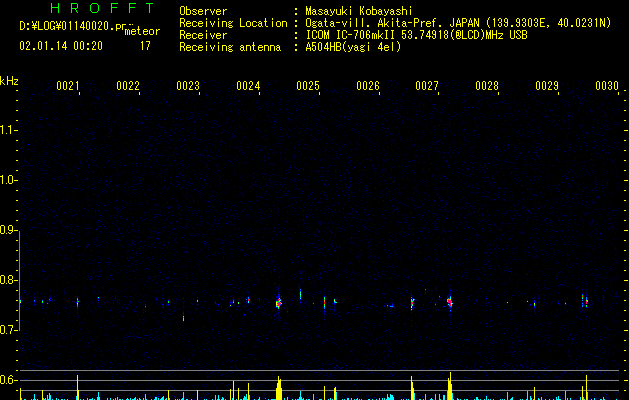Select the location text Ogata-vill. Akita-Pref. JAPAN
This screenshot has height=400, width=629.
click(x=392, y=23)
